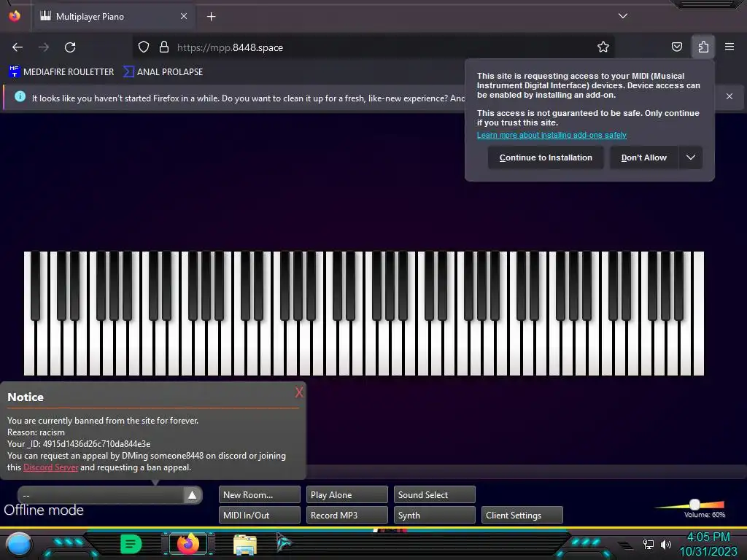Reload the Multiplayer Piano page
Image resolution: width=747 pixels, height=560 pixels.
click(70, 47)
